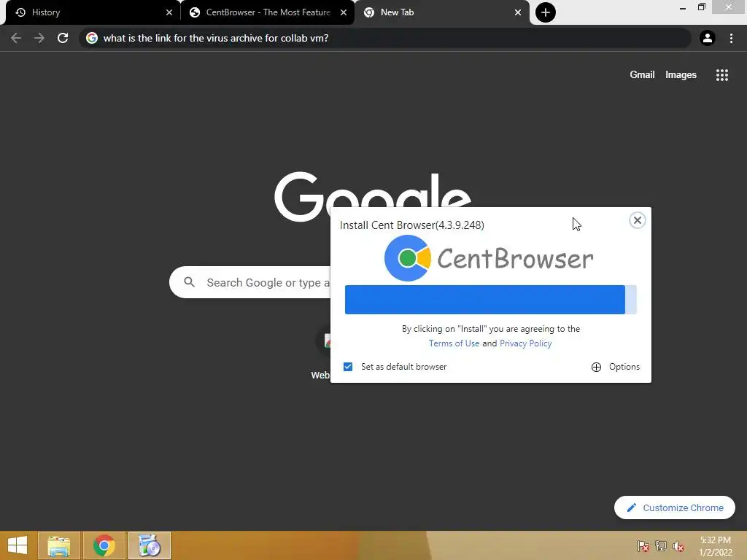Open the Action Center flag icon
Viewport: 747px width, 560px height.
tap(643, 545)
